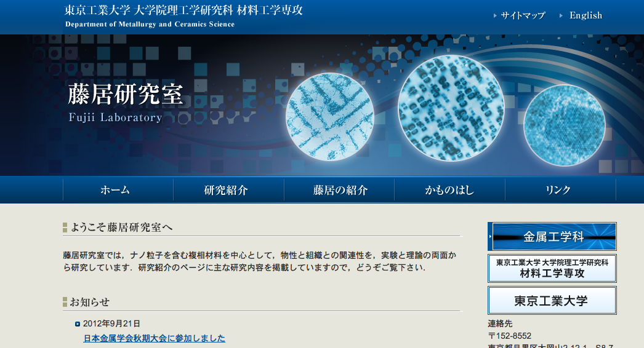Open the かものはし menu item
The image size is (644, 348).
449,190
